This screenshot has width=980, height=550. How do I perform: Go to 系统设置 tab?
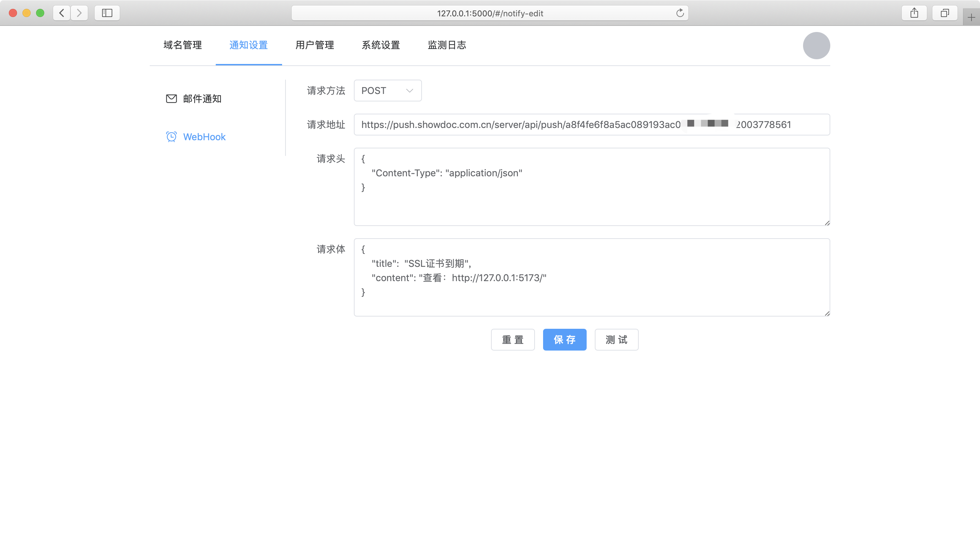pos(380,45)
